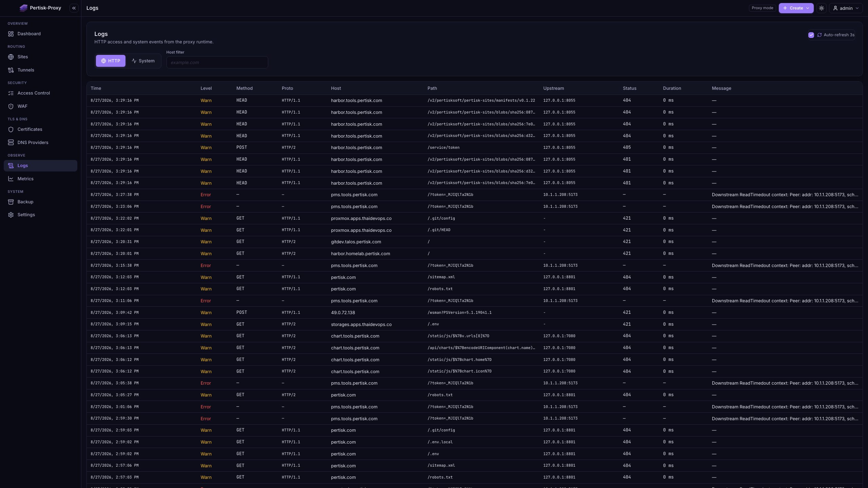Image resolution: width=868 pixels, height=488 pixels.
Task: Open the Create dropdown menu
Action: point(796,8)
